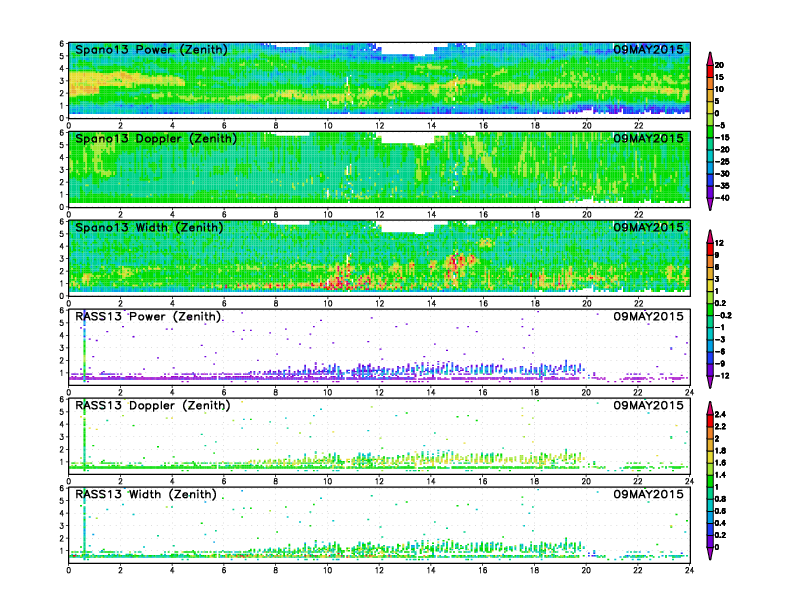Click the red colorbar segment beside label 20
This screenshot has height=612, width=792.
[710, 71]
